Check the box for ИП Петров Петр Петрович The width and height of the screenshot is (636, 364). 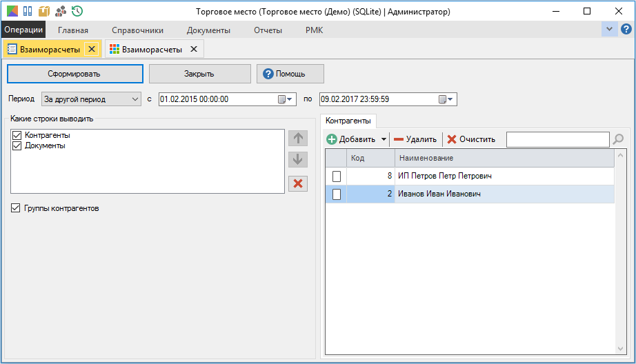click(x=337, y=176)
